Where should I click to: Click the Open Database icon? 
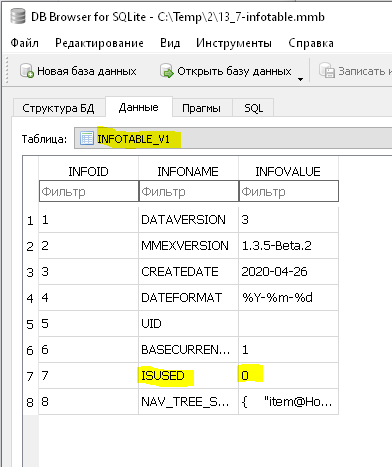coord(167,71)
